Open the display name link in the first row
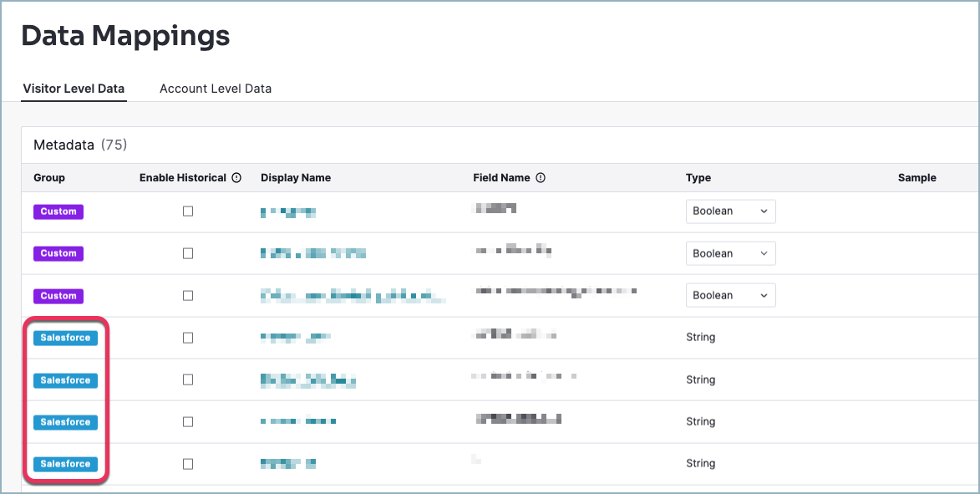Viewport: 980px width, 494px height. [x=287, y=211]
